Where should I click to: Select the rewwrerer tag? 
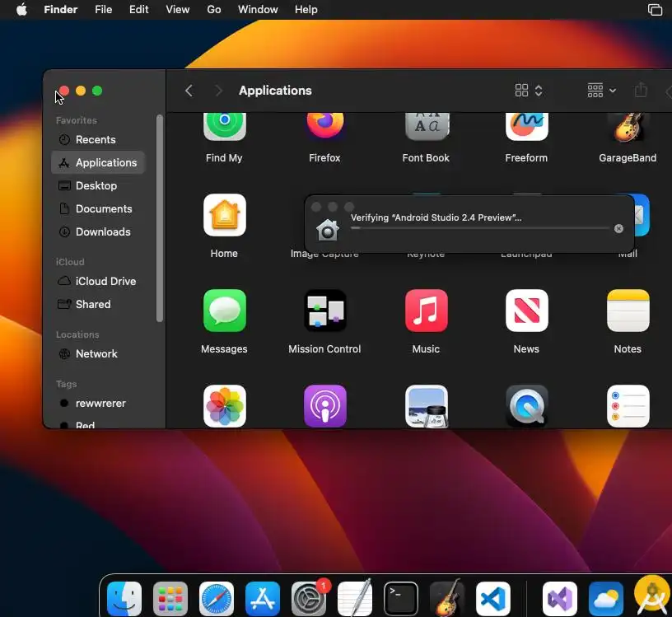(x=98, y=403)
